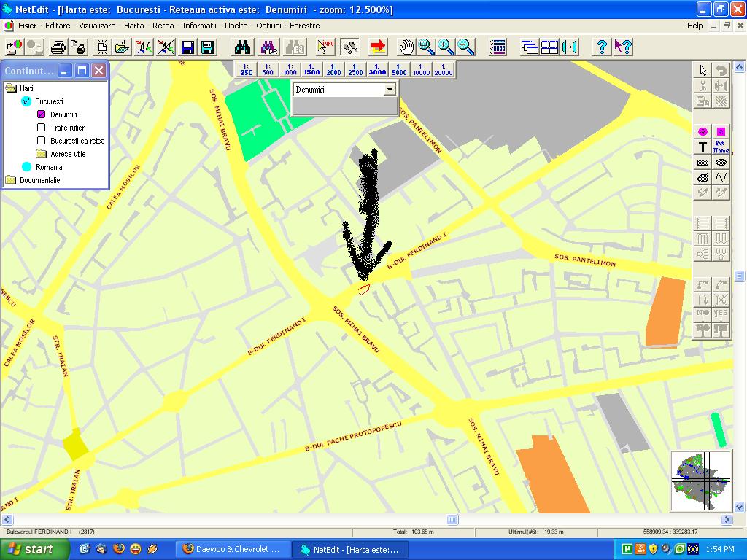
Task: Select the hand pan tool
Action: click(406, 47)
